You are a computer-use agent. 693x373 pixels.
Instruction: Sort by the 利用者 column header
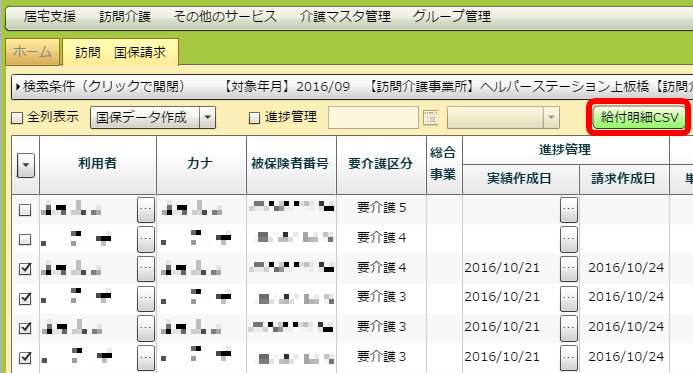click(98, 164)
